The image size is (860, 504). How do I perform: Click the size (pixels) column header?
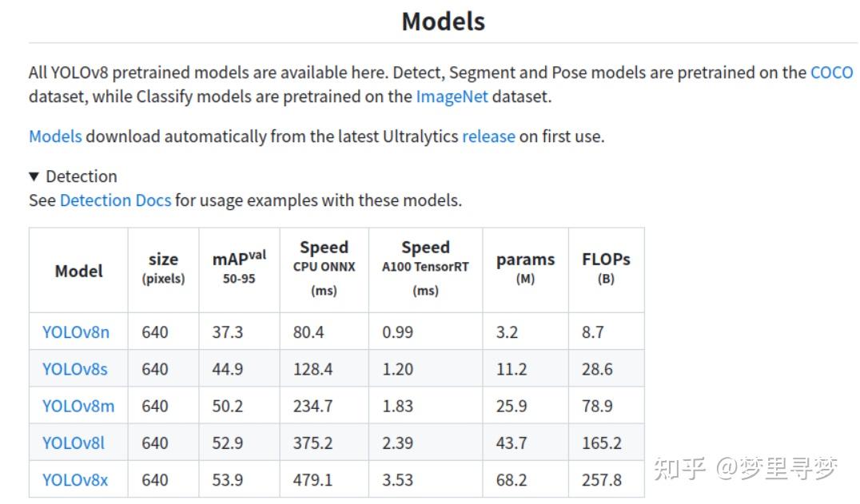pyautogui.click(x=163, y=268)
